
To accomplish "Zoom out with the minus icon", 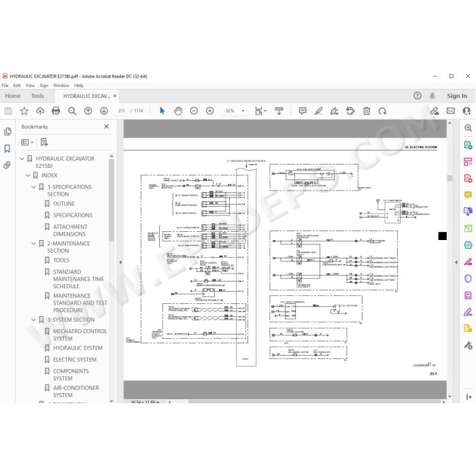I will pyautogui.click(x=194, y=111).
